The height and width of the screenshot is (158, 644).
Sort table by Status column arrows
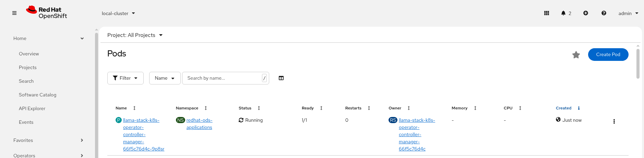point(259,108)
